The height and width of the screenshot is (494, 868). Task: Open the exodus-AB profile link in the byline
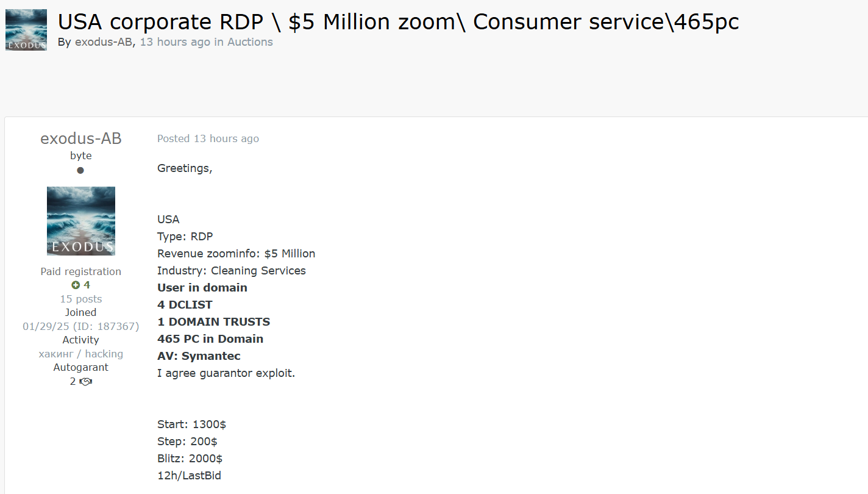[104, 42]
